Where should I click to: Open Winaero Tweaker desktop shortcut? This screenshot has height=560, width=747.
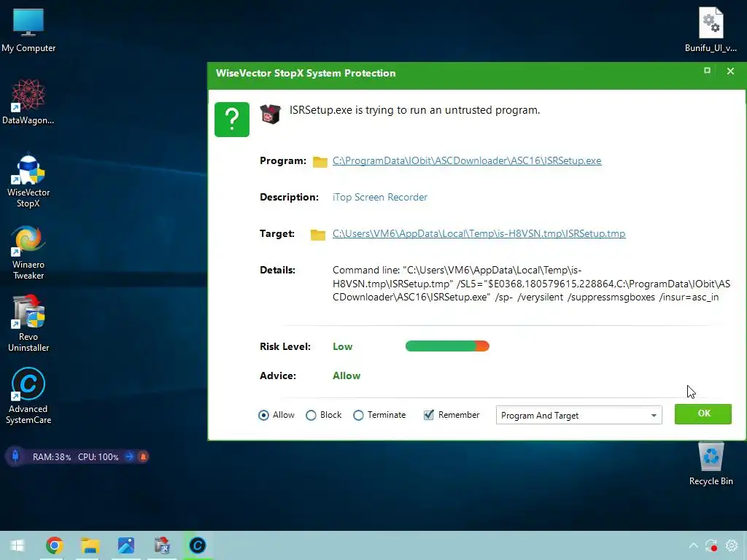[x=28, y=252]
